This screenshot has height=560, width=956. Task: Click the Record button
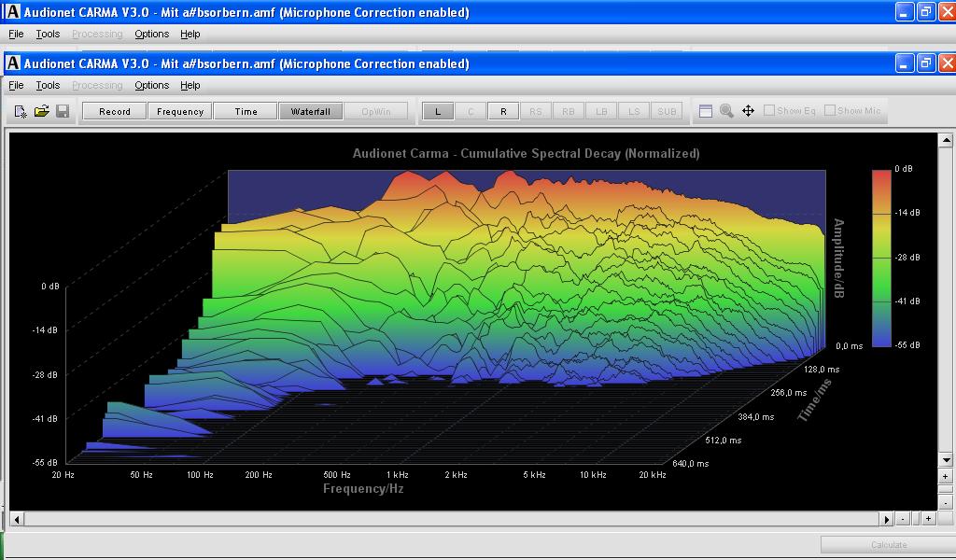pyautogui.click(x=115, y=111)
